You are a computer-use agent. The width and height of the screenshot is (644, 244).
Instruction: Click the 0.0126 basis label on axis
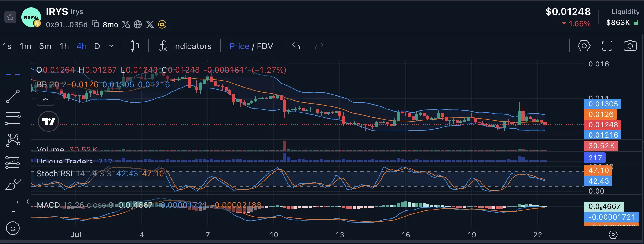[600, 114]
